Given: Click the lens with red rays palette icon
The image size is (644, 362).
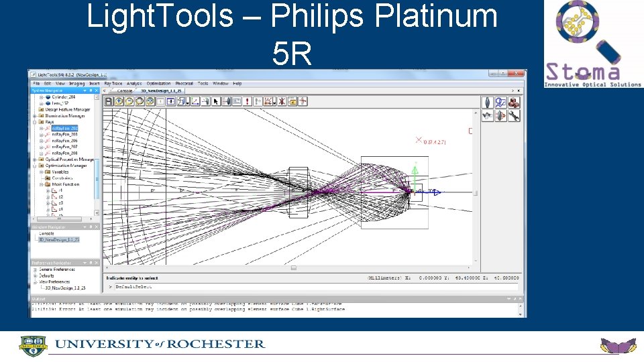Looking at the screenshot, I should click(x=500, y=116).
